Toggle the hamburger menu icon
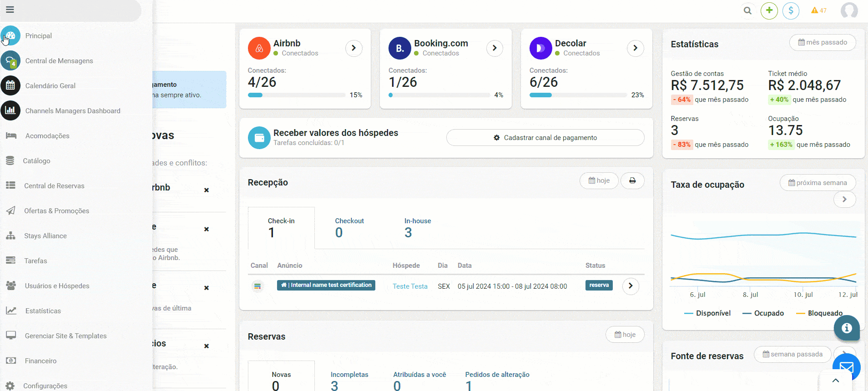 [10, 10]
